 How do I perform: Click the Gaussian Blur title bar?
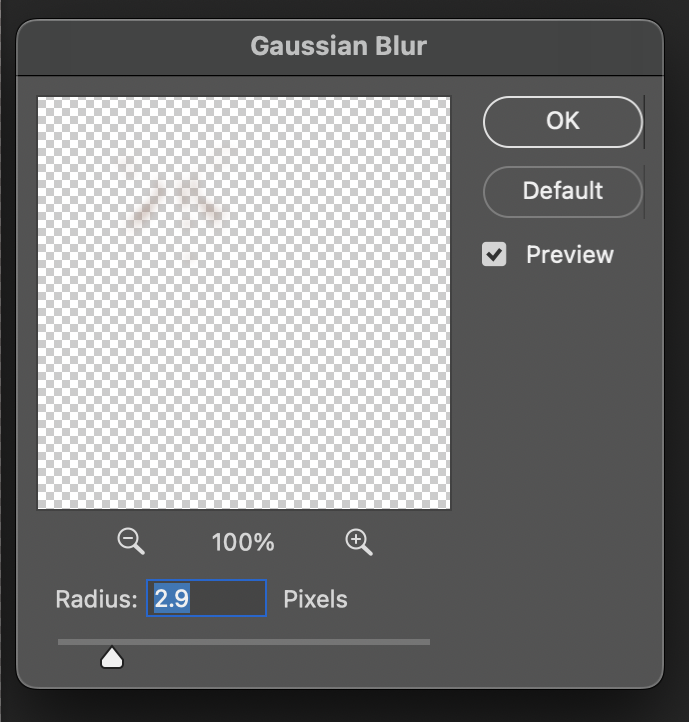[x=339, y=46]
